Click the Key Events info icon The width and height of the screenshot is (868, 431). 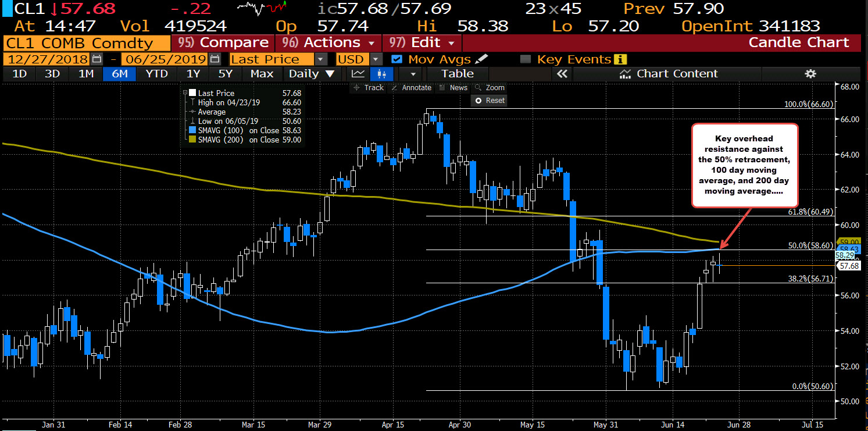coord(620,59)
